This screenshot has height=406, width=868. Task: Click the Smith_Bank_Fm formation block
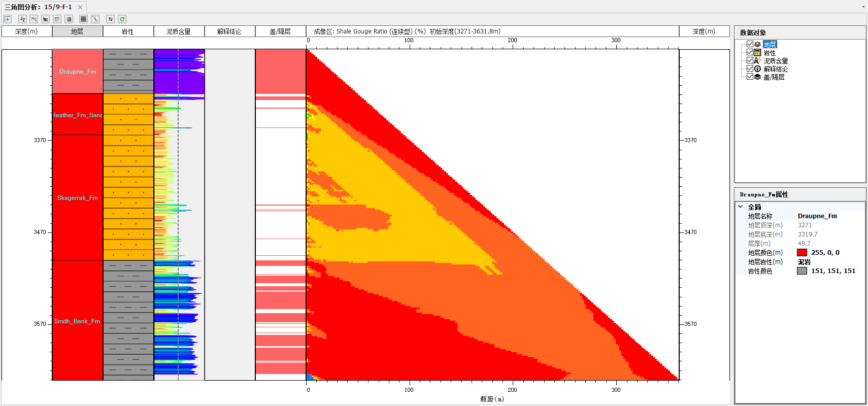(x=77, y=320)
